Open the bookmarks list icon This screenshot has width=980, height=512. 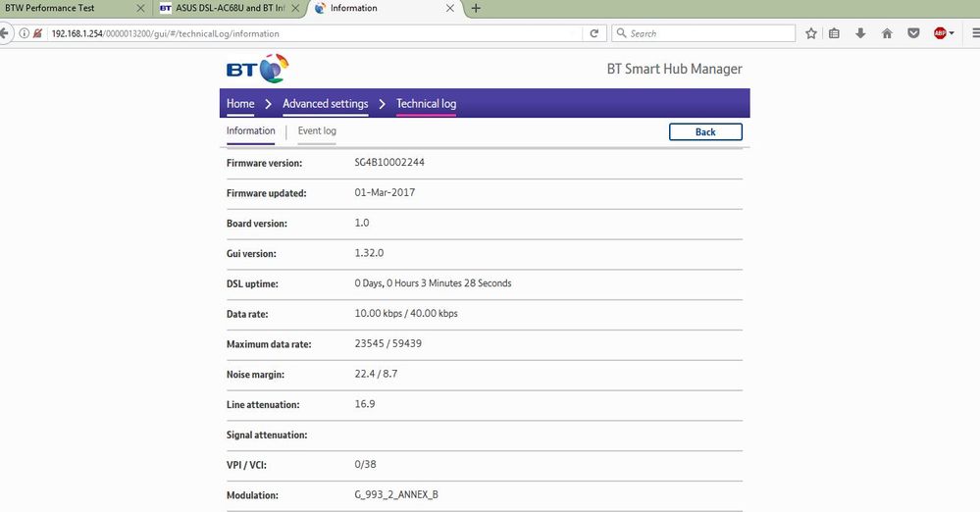pos(835,33)
